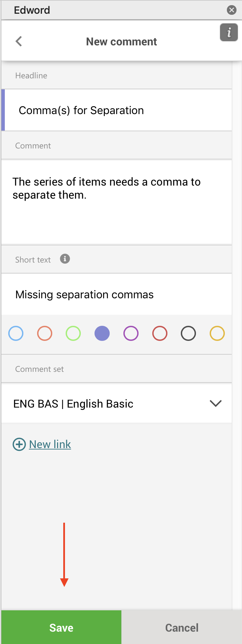This screenshot has height=644, width=242.
Task: Pick the red color circle
Action: click(x=160, y=333)
